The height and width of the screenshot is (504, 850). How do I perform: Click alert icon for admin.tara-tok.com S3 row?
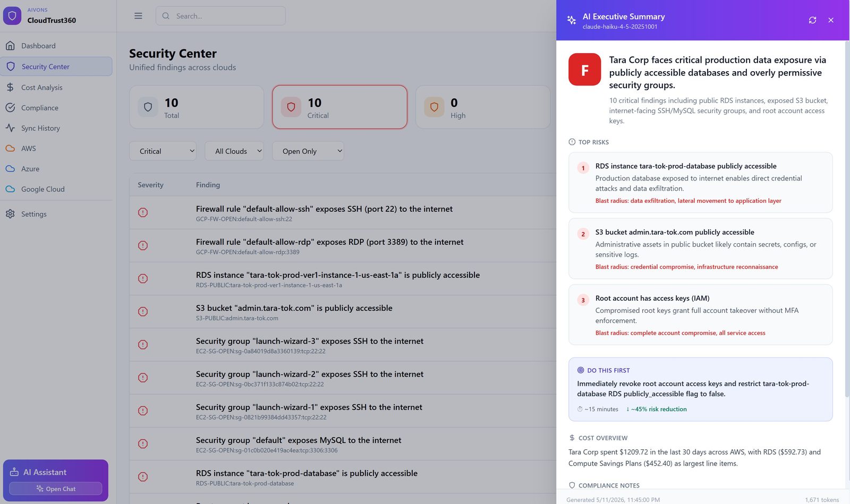click(x=143, y=311)
